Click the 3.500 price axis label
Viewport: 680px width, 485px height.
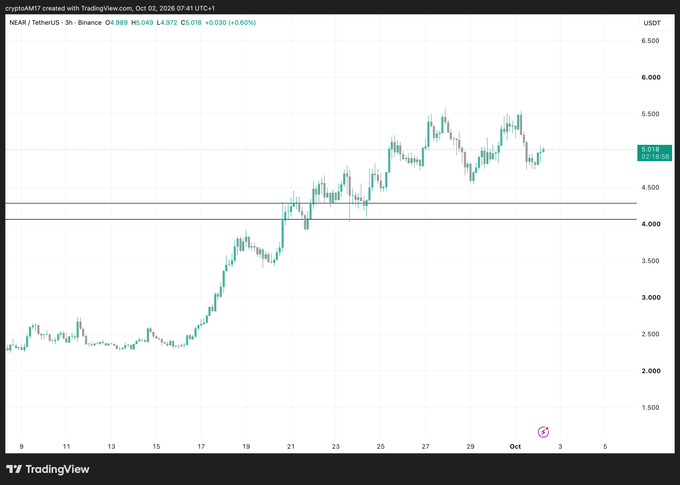(651, 261)
